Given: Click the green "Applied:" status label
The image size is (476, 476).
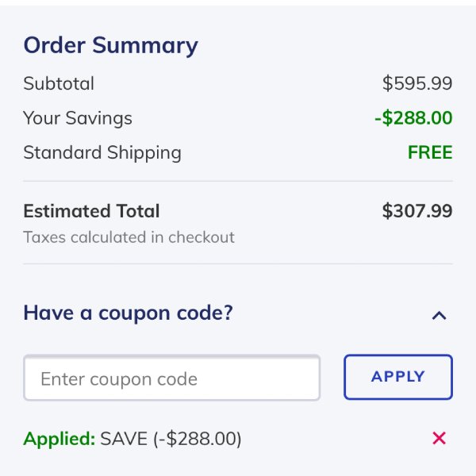Looking at the screenshot, I should pos(59,439).
